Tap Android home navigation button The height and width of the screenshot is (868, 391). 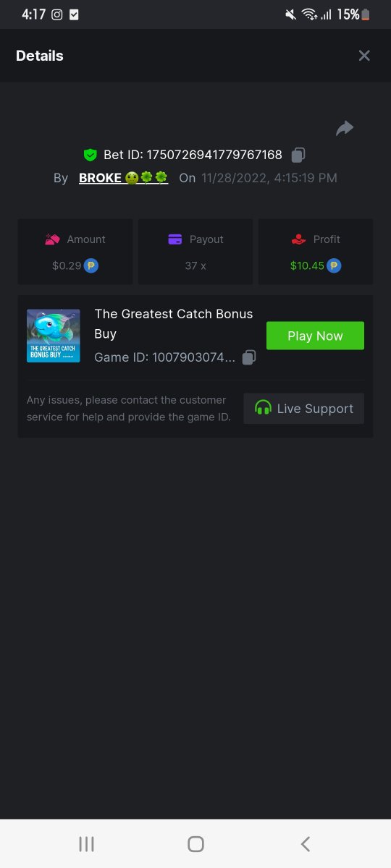click(x=195, y=843)
